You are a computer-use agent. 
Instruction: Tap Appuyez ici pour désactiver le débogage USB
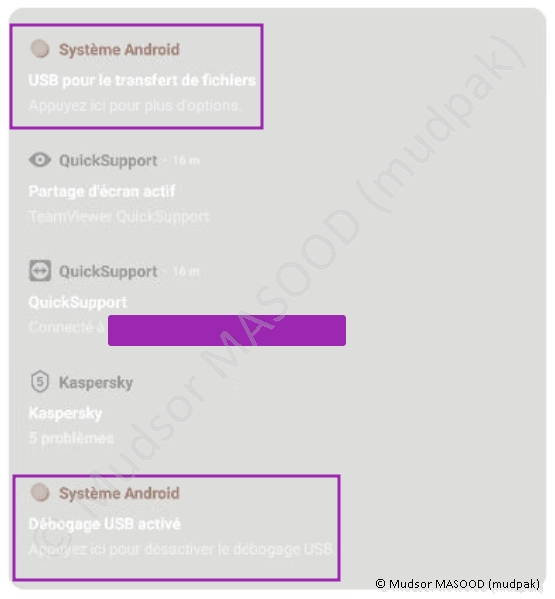pyautogui.click(x=180, y=549)
